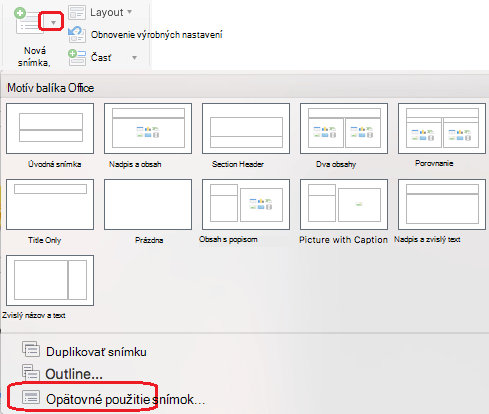Screen dimensions: 489x414
Task: Click the Picture with Caption caption text
Action: pyautogui.click(x=343, y=240)
